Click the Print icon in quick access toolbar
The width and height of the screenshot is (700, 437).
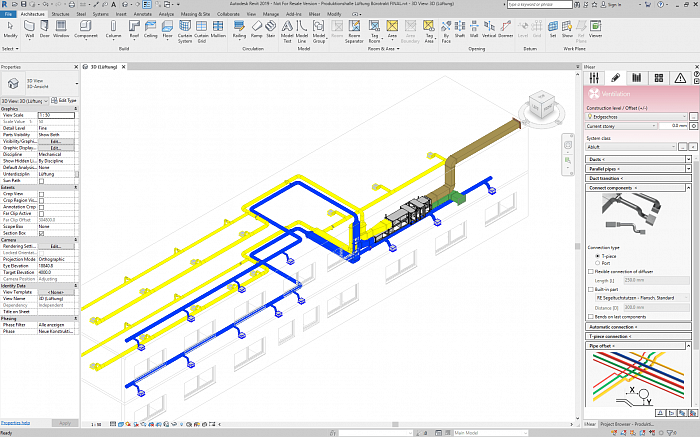click(72, 4)
